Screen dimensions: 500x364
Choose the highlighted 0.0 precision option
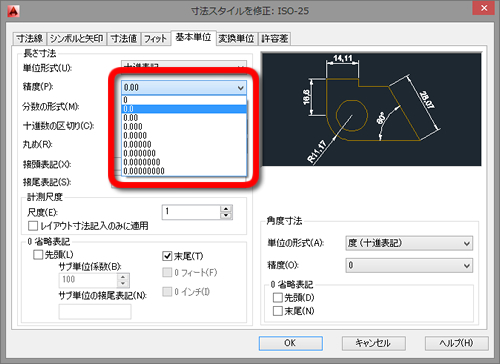click(184, 109)
